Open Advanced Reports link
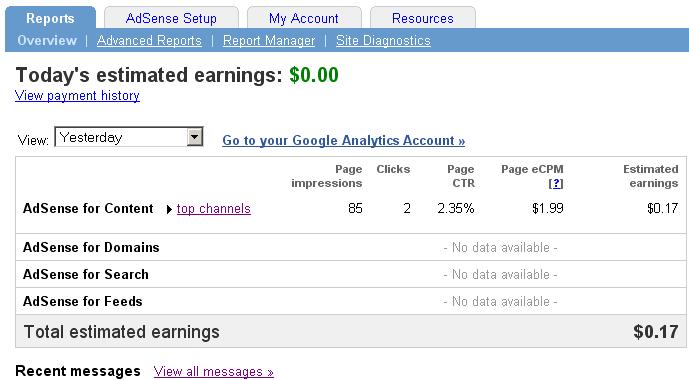Image resolution: width=689 pixels, height=380 pixels. point(149,40)
